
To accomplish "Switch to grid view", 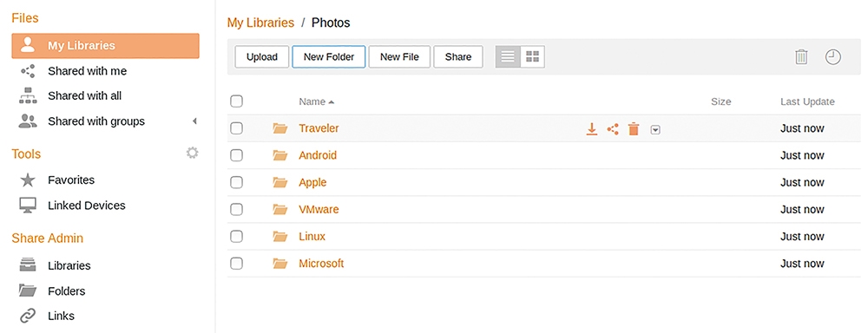I will pos(533,56).
